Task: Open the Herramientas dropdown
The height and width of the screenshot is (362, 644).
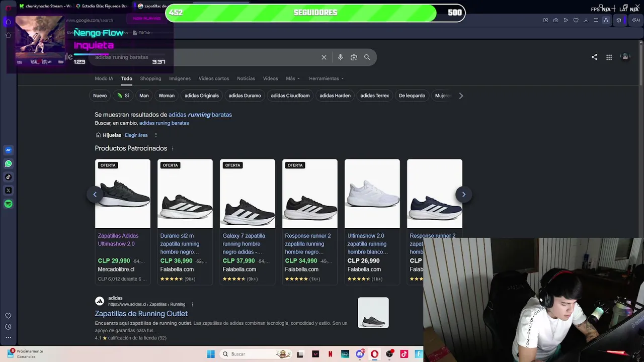Action: click(x=327, y=78)
